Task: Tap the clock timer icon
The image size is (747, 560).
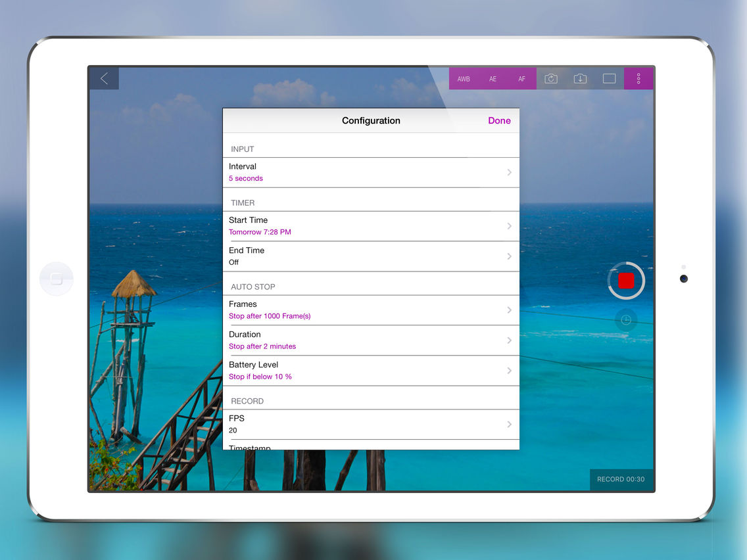Action: [x=626, y=320]
